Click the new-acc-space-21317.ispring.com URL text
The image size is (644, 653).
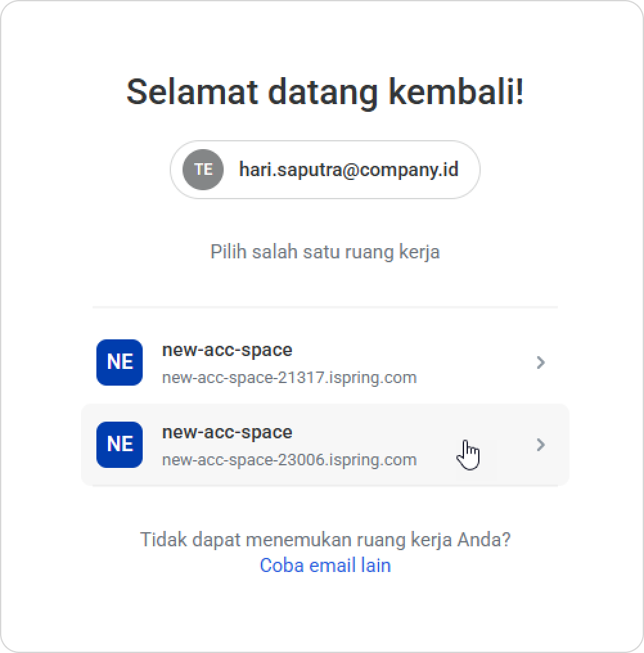point(289,377)
